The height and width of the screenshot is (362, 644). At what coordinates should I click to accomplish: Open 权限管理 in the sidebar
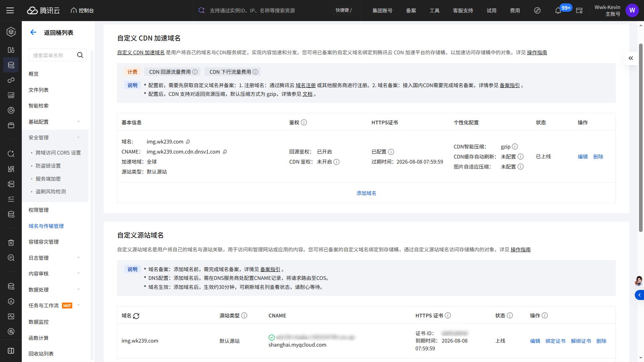39,210
